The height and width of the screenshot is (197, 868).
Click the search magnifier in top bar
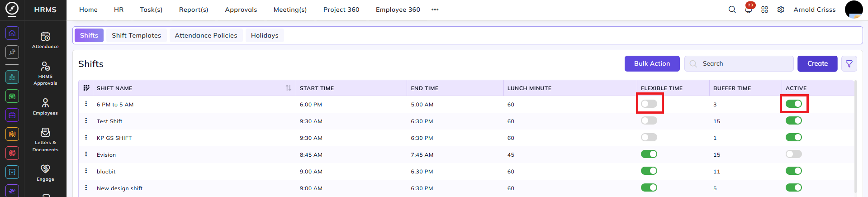click(x=732, y=10)
